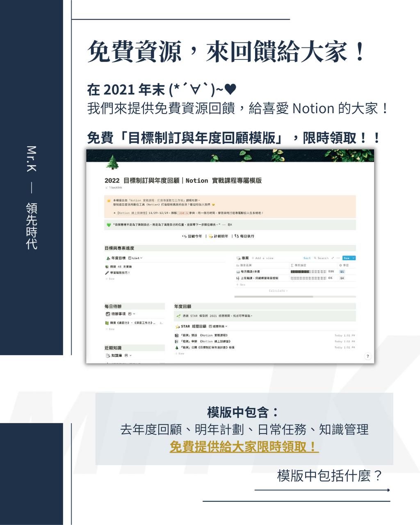Click the star icon beside STAR 經歷回顧
This screenshot has width=420, height=525.
178,326
